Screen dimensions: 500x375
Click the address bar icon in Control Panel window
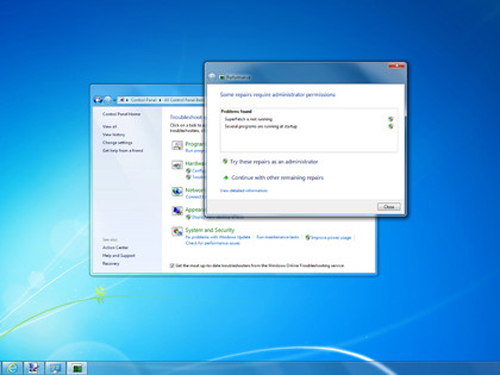click(x=122, y=100)
